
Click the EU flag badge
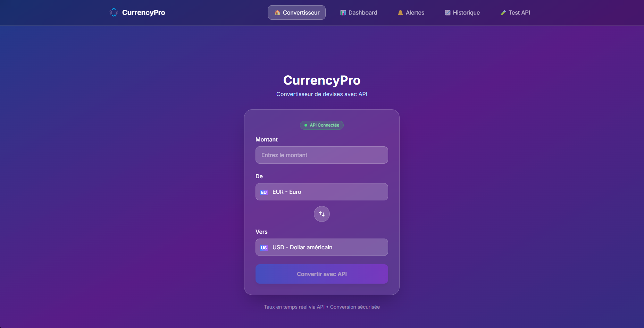coord(264,192)
